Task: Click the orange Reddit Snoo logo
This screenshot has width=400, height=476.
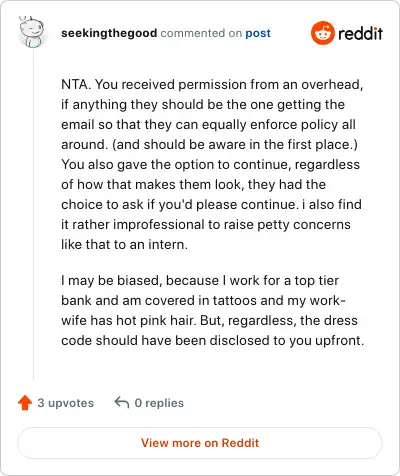Action: pyautogui.click(x=322, y=33)
